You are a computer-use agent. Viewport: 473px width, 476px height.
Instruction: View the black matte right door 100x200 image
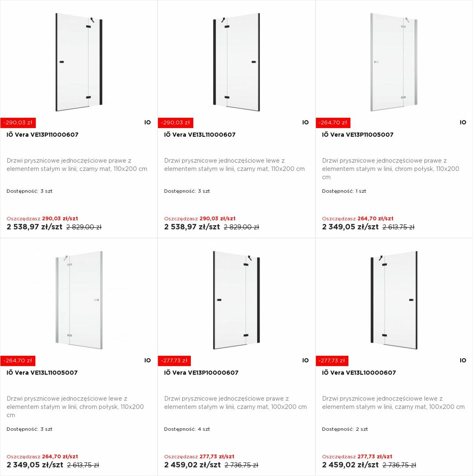236,300
